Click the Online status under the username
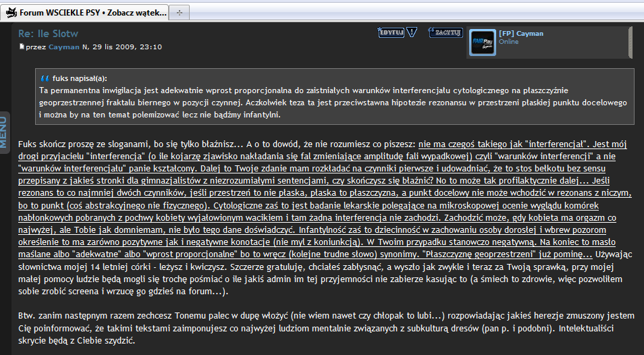The image size is (644, 355). click(x=509, y=42)
